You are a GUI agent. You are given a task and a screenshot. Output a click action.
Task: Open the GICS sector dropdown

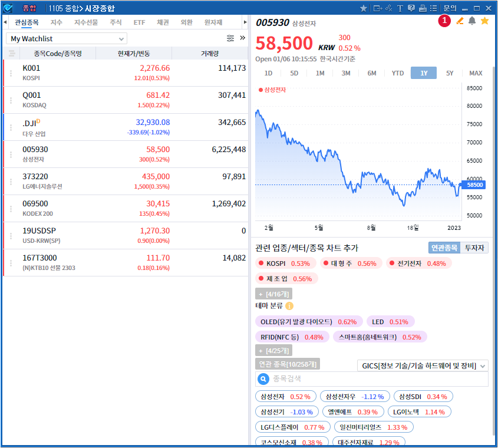pyautogui.click(x=423, y=366)
